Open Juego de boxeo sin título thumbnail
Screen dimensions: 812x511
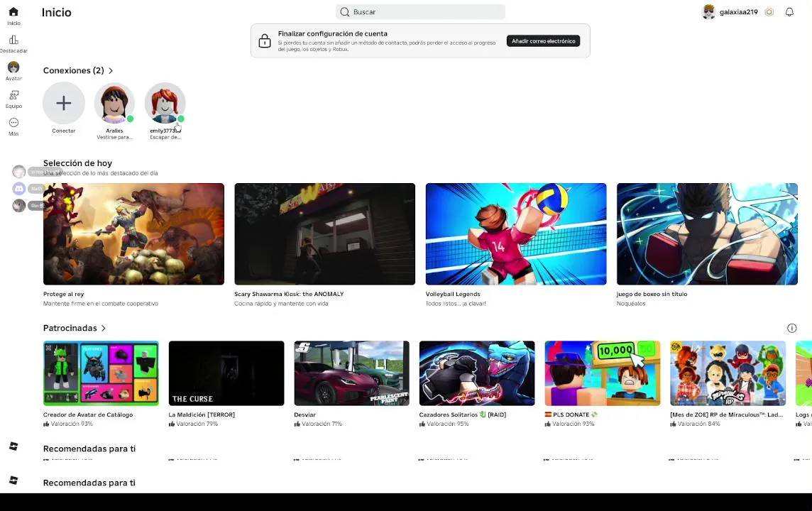(707, 234)
